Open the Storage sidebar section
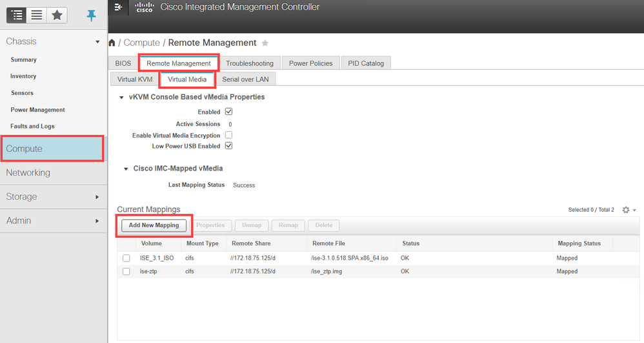644x343 pixels. coord(54,196)
